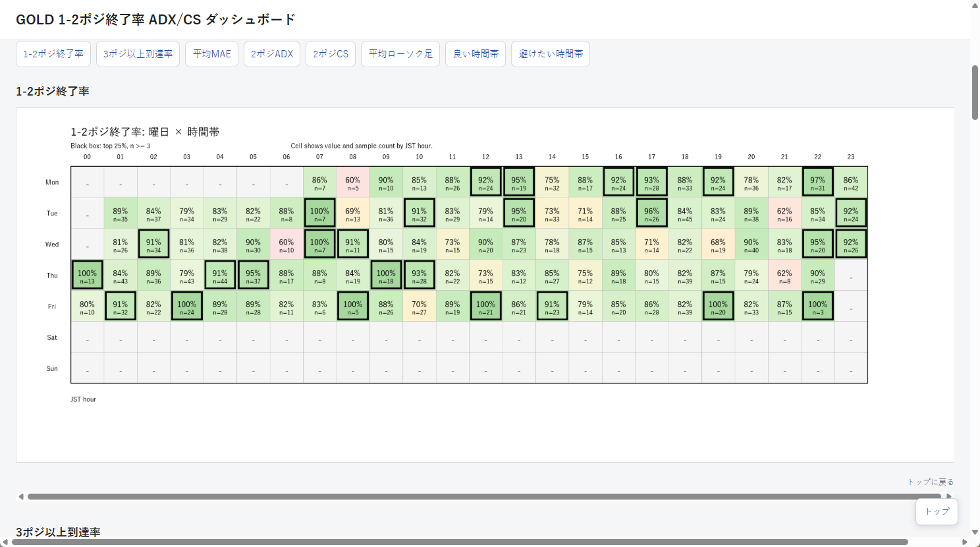Click the floating トップ button
The image size is (980, 547).
click(937, 511)
